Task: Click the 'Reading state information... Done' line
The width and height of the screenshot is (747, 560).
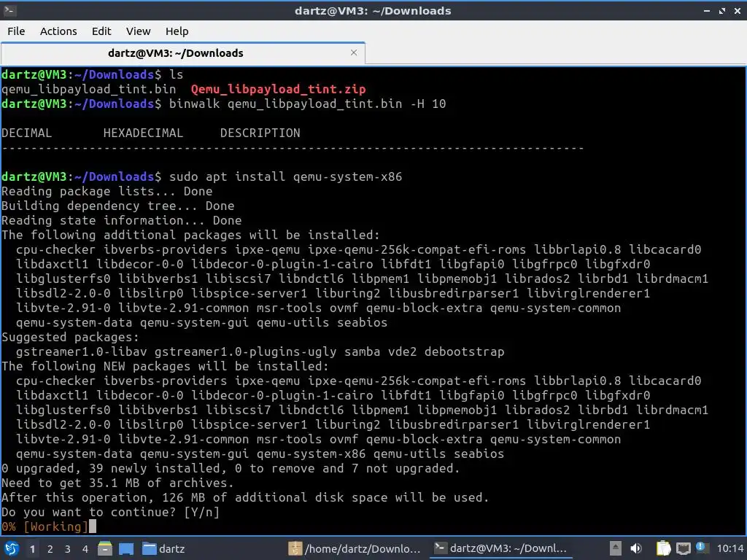Action: pos(122,220)
